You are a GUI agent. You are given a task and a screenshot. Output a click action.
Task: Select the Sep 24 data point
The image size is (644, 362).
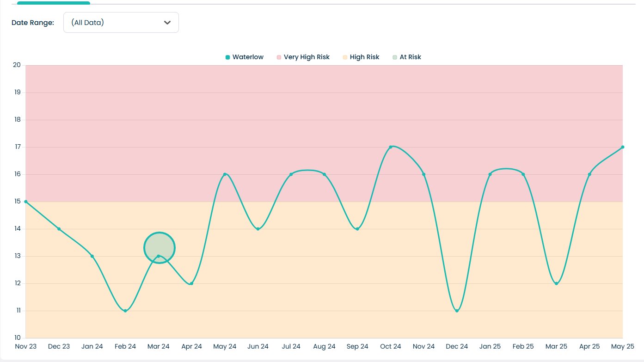point(357,229)
